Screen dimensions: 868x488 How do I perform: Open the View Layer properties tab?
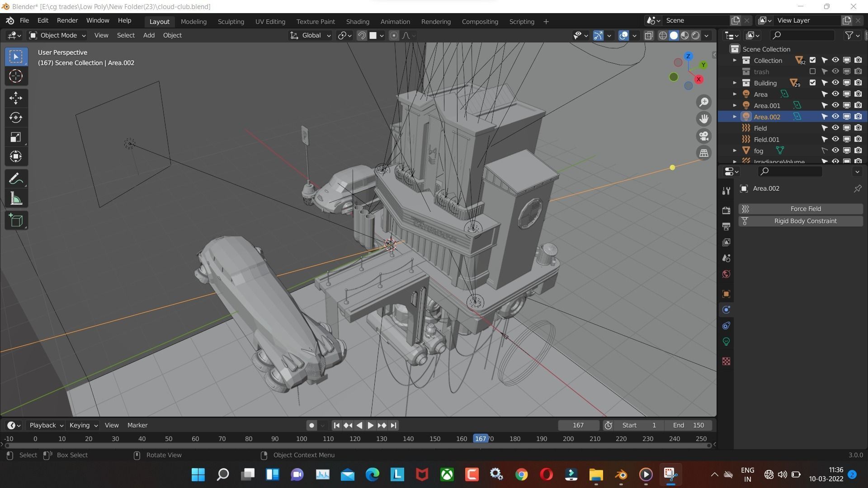[x=726, y=243]
